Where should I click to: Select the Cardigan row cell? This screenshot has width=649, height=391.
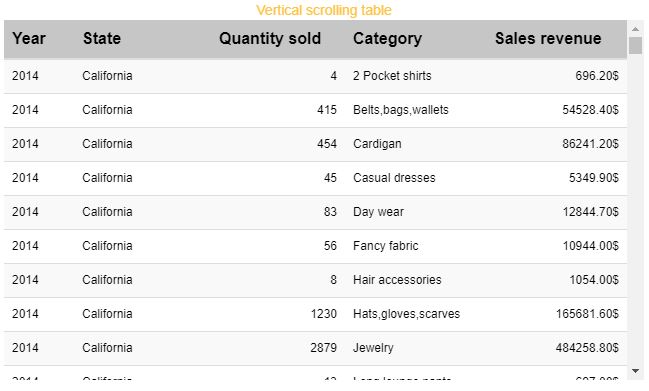(377, 144)
